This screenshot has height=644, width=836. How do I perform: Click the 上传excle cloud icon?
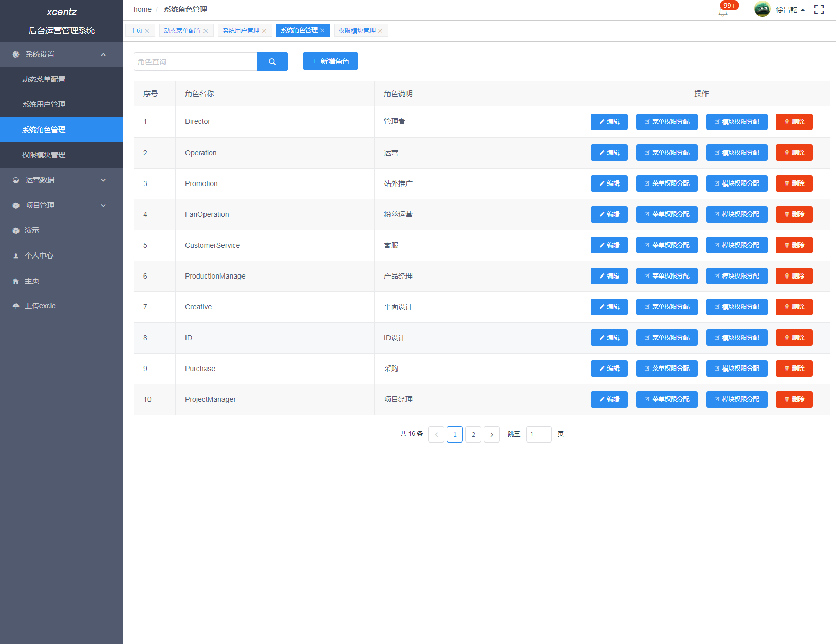pyautogui.click(x=16, y=306)
